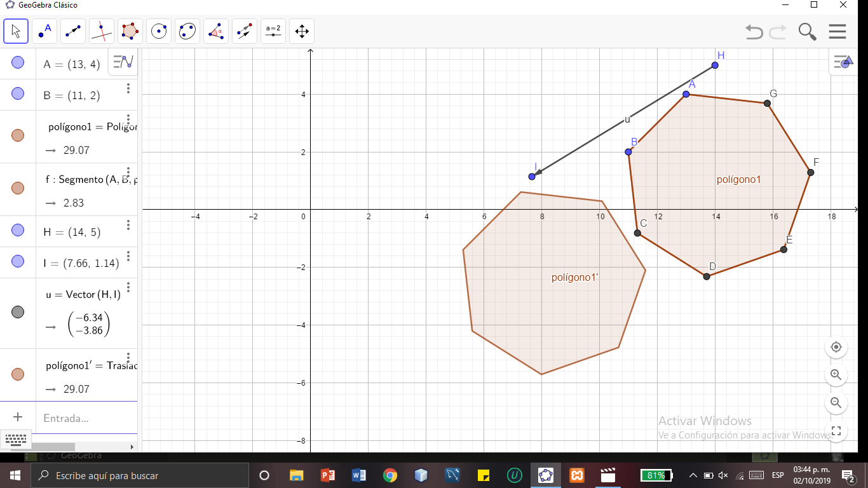Click the zoom in magnifier control

(836, 375)
